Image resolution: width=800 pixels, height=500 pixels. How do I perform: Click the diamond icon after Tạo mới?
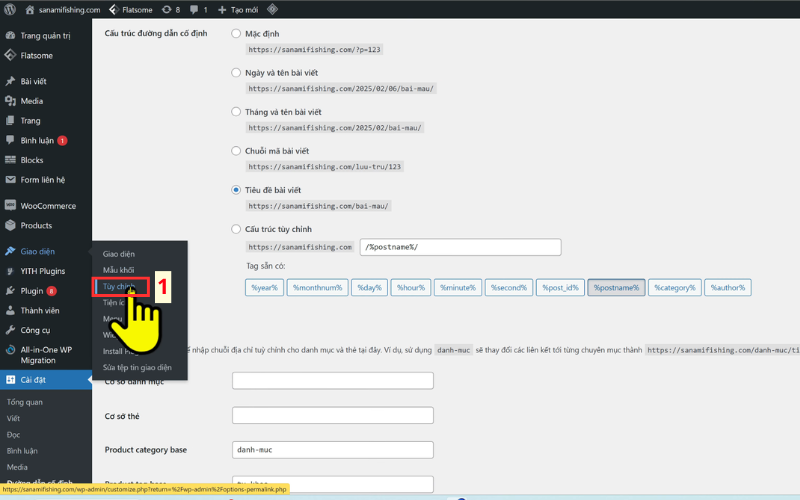point(272,9)
